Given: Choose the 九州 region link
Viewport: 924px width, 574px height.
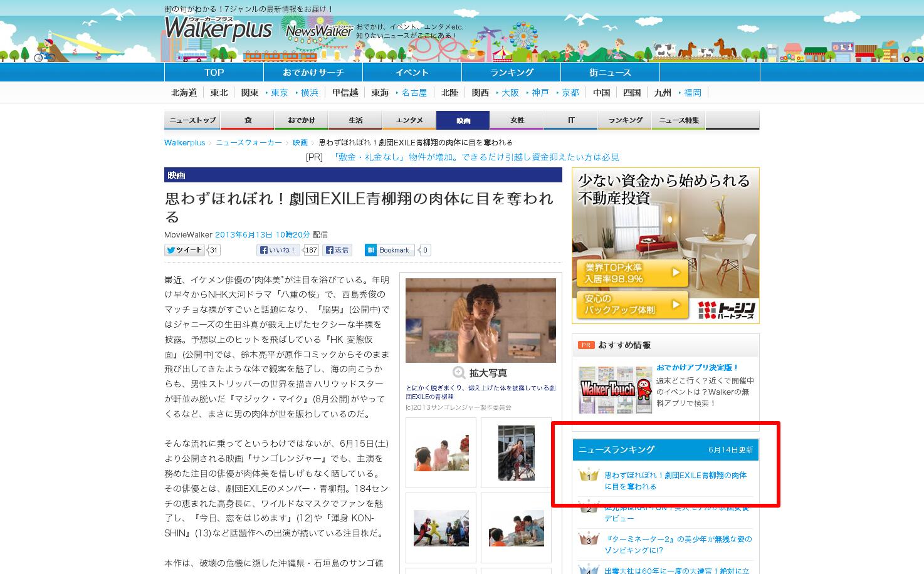Looking at the screenshot, I should click(663, 92).
